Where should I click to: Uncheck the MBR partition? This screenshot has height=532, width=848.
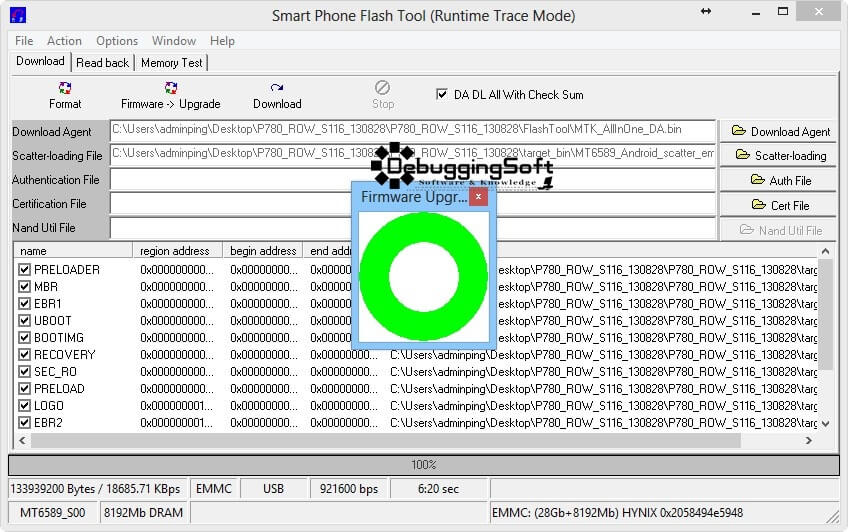pos(24,287)
